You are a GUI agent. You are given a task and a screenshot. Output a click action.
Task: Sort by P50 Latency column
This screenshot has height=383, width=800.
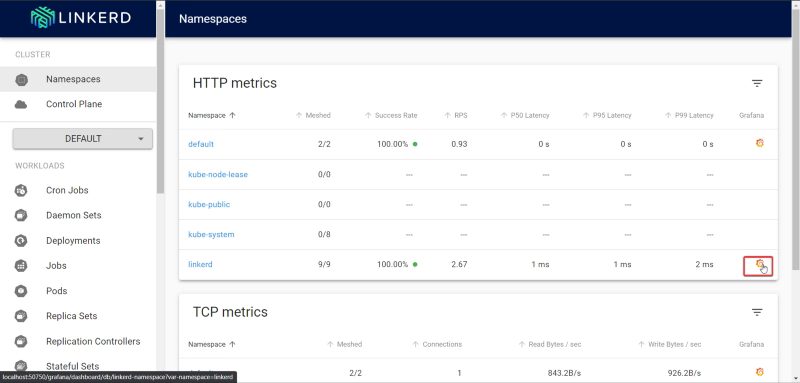525,115
